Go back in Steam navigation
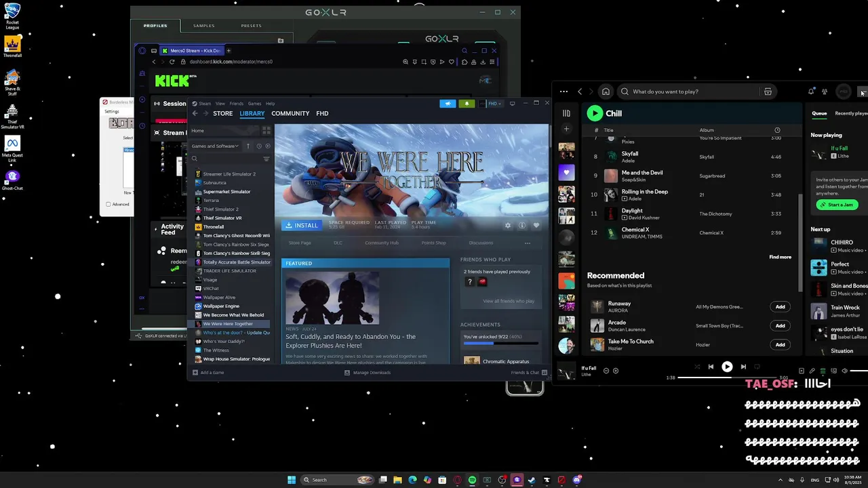This screenshot has height=488, width=868. click(x=195, y=113)
